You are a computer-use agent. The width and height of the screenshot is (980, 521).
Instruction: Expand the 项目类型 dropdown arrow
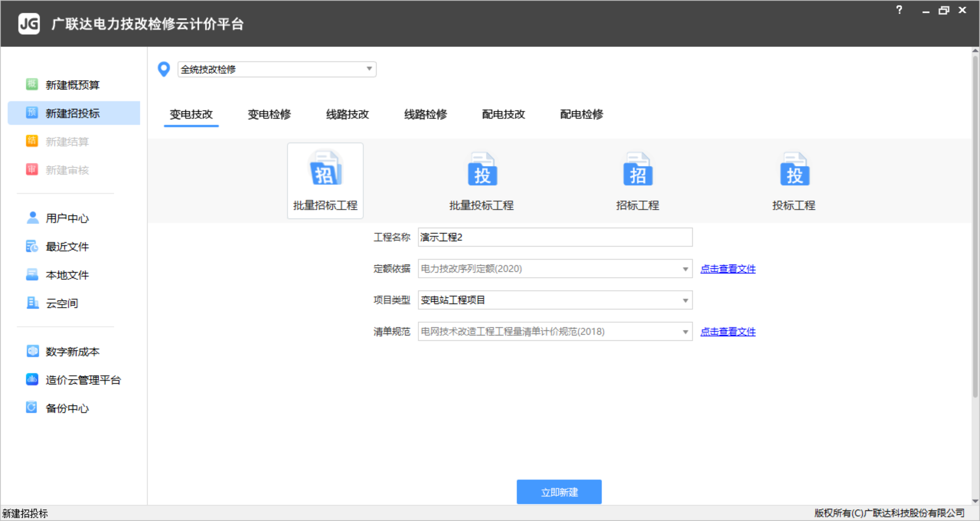click(685, 300)
